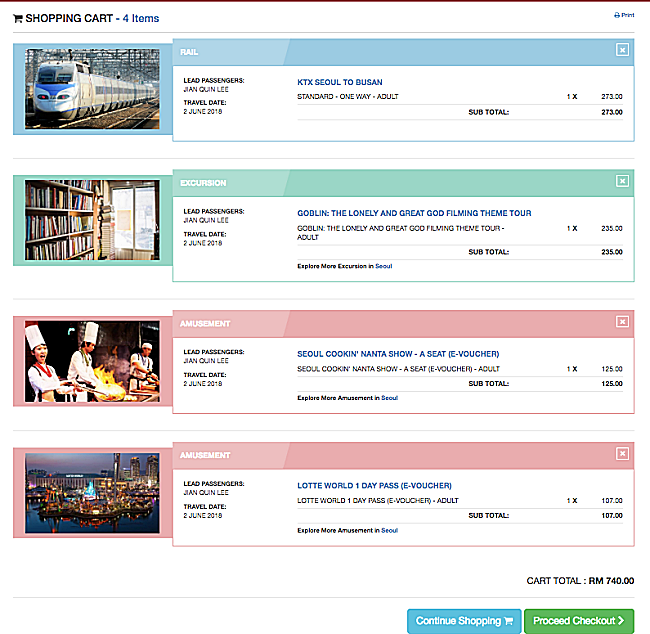Click the 235.00 excursion sub total value
The width and height of the screenshot is (650, 634).
[612, 252]
